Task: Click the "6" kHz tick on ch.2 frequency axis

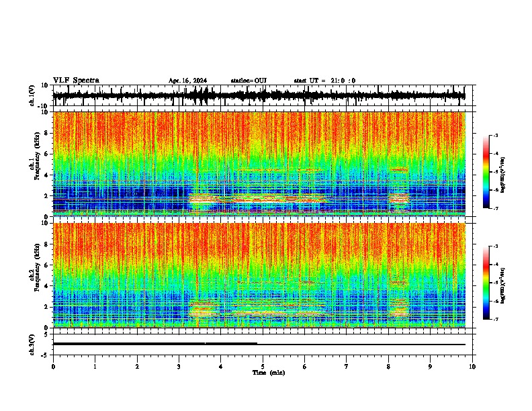Action: click(x=46, y=265)
